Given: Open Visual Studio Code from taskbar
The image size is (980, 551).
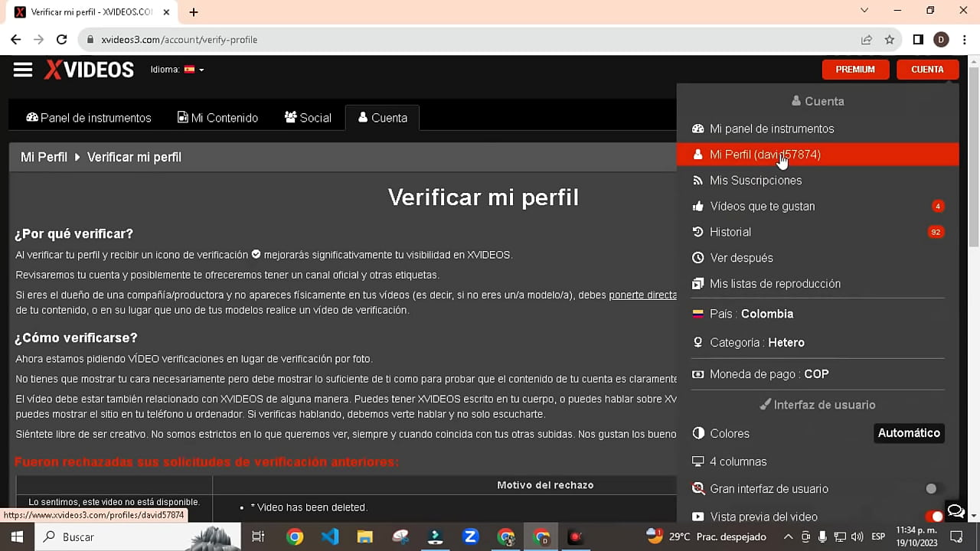Looking at the screenshot, I should coord(330,537).
